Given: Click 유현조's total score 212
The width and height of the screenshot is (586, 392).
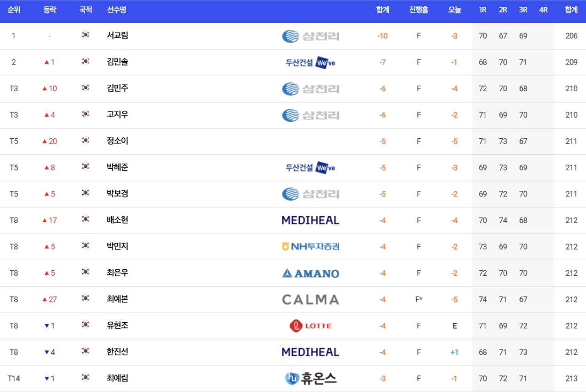Looking at the screenshot, I should coord(571,326).
